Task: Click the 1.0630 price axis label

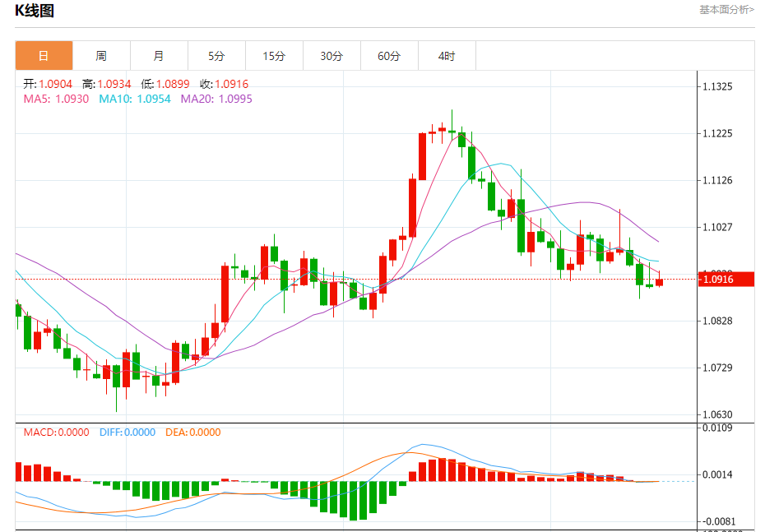Action: 717,414
